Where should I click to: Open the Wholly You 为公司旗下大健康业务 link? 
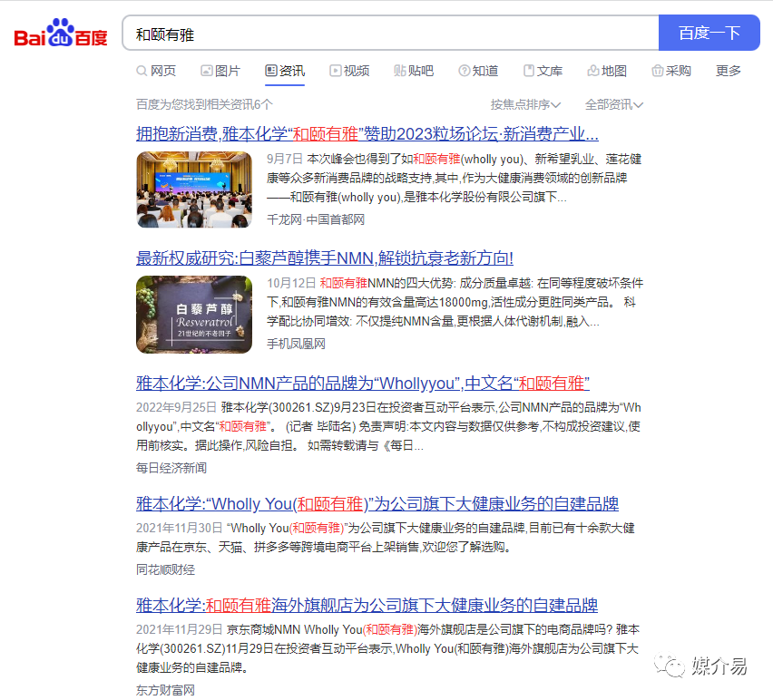pos(377,503)
